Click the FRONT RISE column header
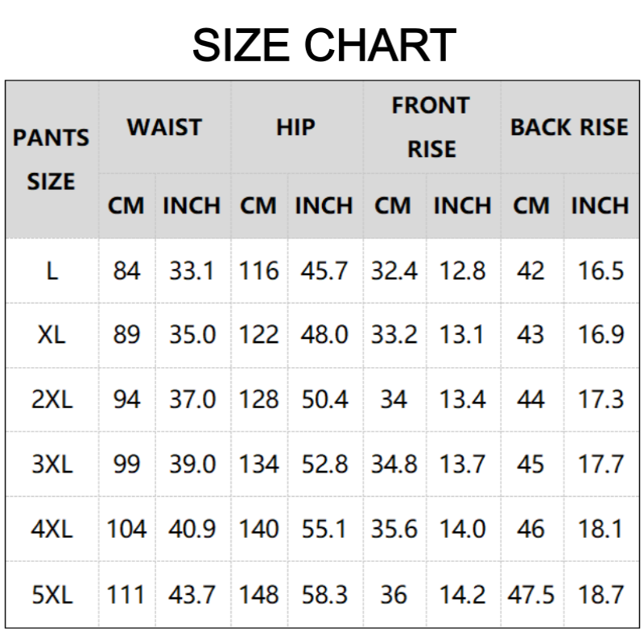The width and height of the screenshot is (644, 644). click(431, 127)
